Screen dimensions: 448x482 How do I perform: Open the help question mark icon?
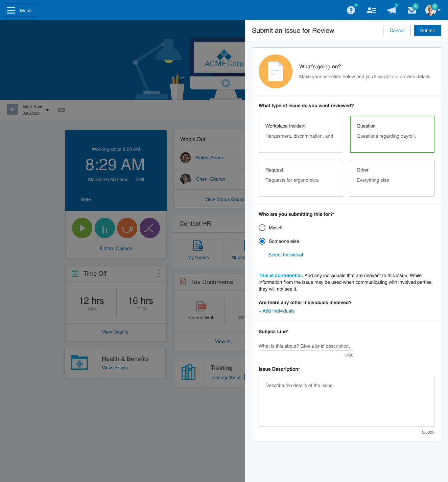click(351, 10)
